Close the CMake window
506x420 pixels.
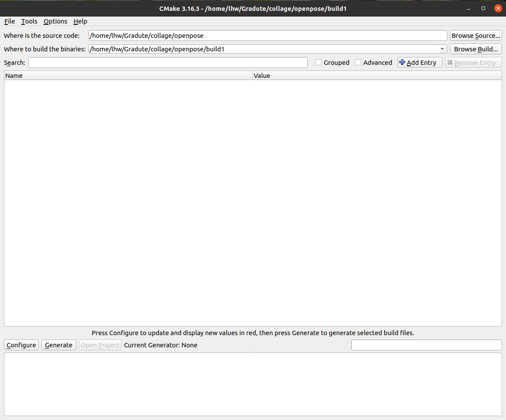(498, 8)
